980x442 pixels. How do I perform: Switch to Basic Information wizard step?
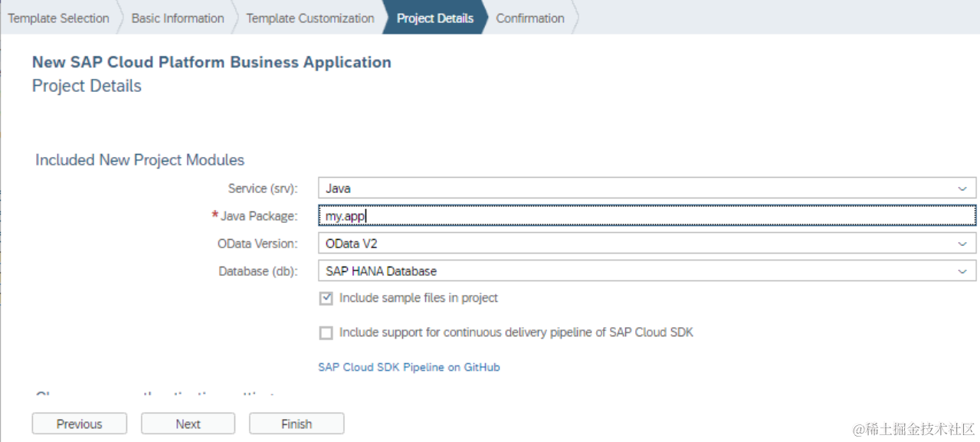[178, 18]
